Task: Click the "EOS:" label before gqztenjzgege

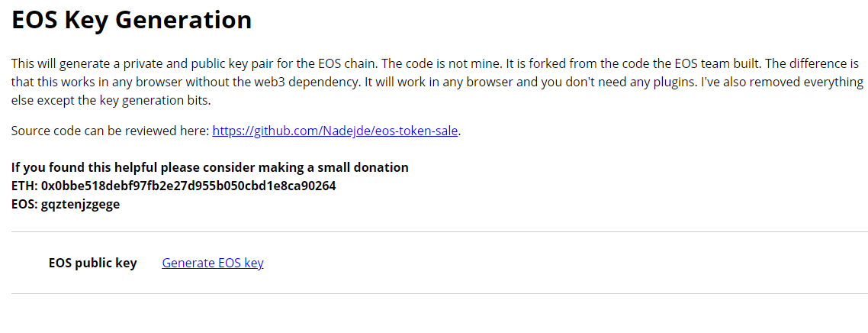Action: point(24,204)
